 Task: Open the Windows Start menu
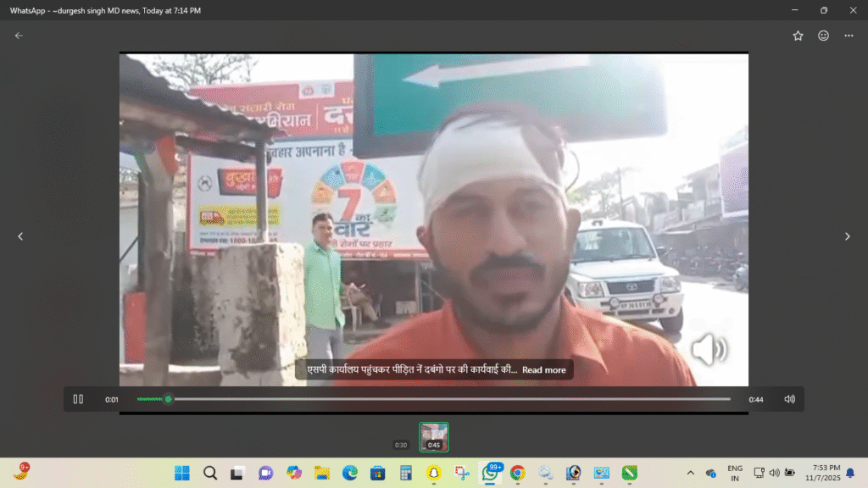point(182,473)
